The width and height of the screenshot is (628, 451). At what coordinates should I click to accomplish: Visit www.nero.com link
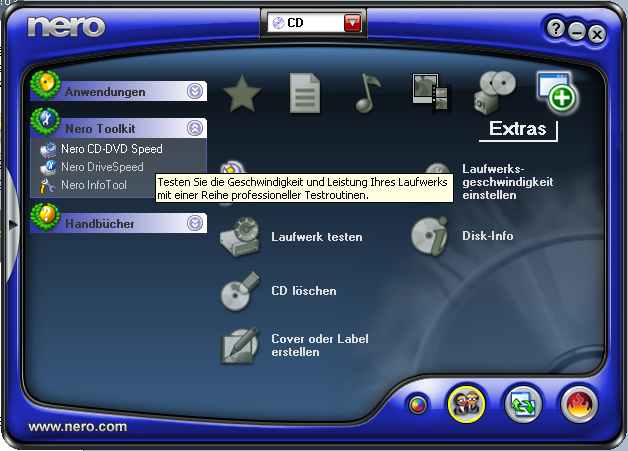click(x=78, y=427)
